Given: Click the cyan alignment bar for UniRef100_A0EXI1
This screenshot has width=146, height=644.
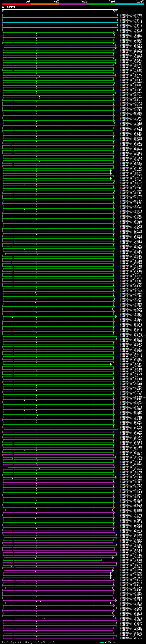Looking at the screenshot, I should pos(60,25).
